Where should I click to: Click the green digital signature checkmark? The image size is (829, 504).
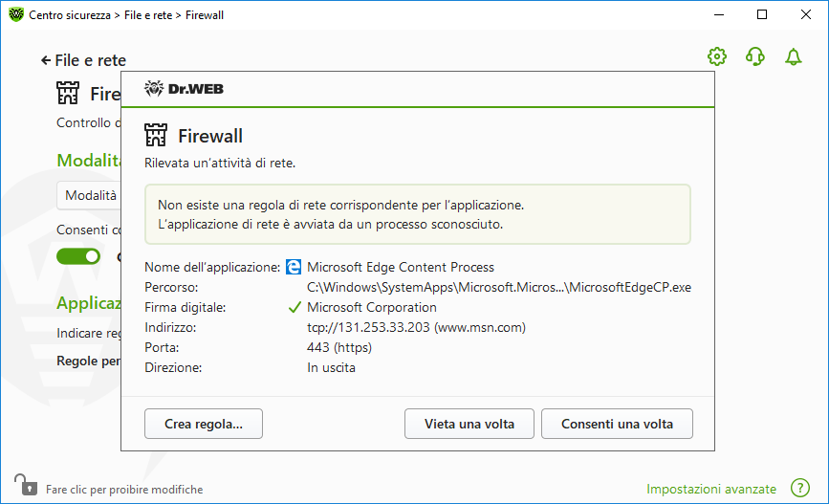[x=295, y=308]
